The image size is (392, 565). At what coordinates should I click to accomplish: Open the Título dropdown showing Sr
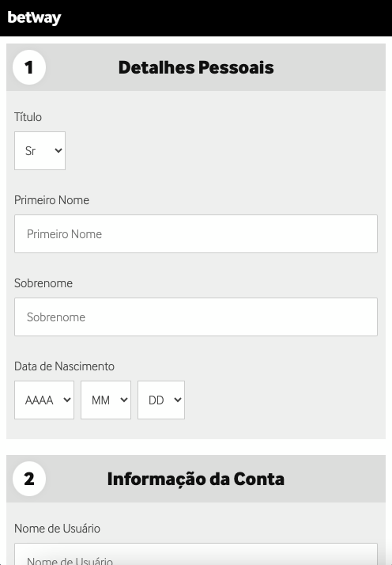click(x=40, y=150)
